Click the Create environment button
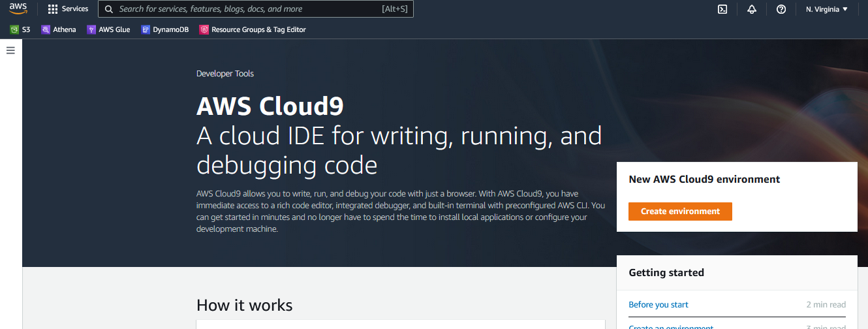Viewport: 868px width, 329px height. [680, 211]
